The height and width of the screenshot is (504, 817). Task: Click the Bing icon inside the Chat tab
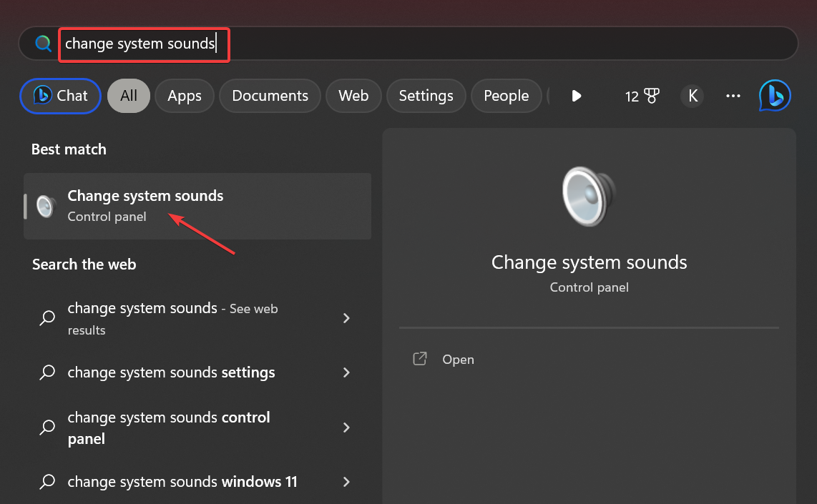click(x=42, y=95)
